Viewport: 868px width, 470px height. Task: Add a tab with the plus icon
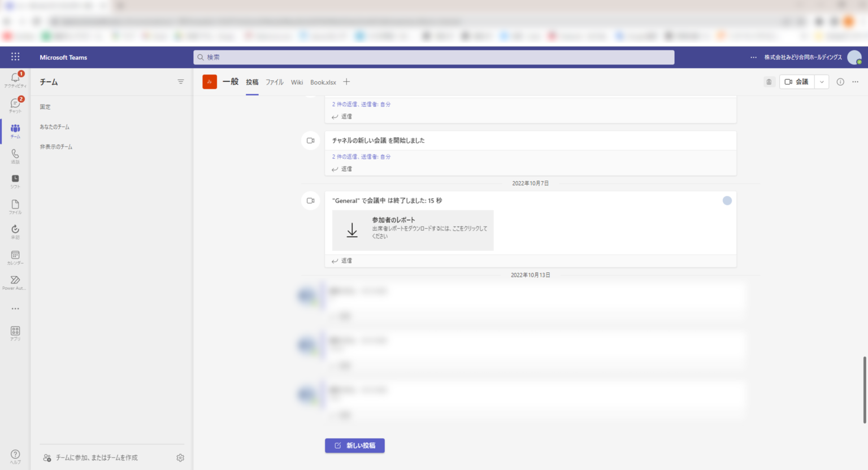(346, 82)
